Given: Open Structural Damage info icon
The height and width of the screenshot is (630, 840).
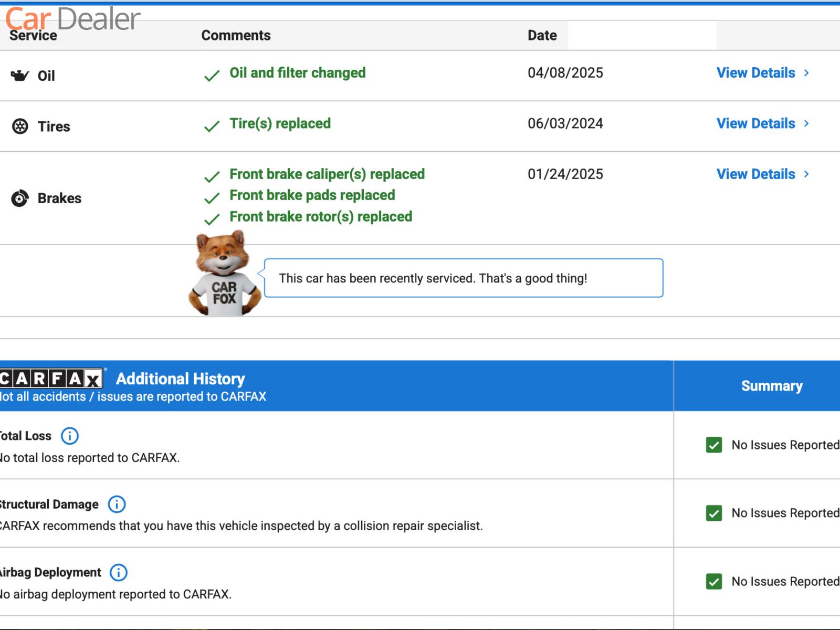Looking at the screenshot, I should 117,505.
